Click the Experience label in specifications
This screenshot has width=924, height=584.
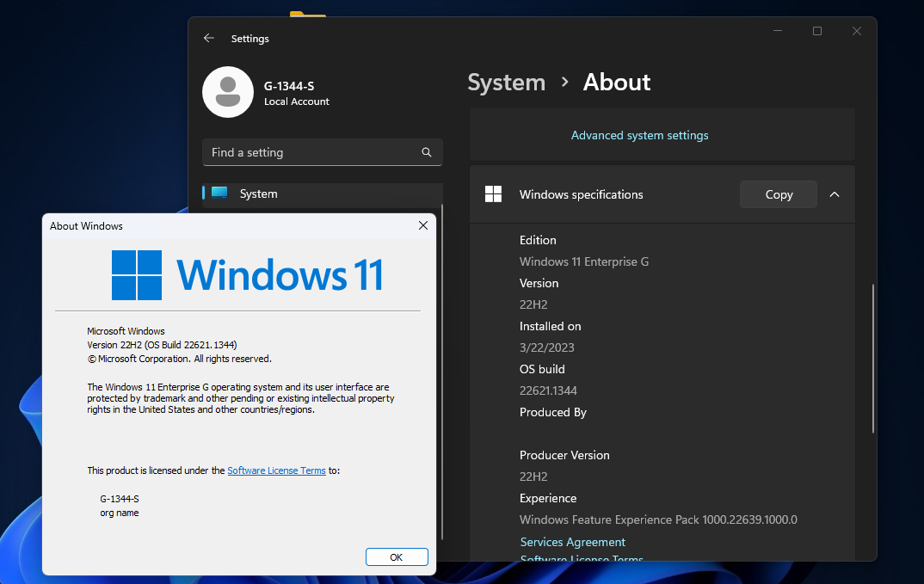[x=547, y=499]
